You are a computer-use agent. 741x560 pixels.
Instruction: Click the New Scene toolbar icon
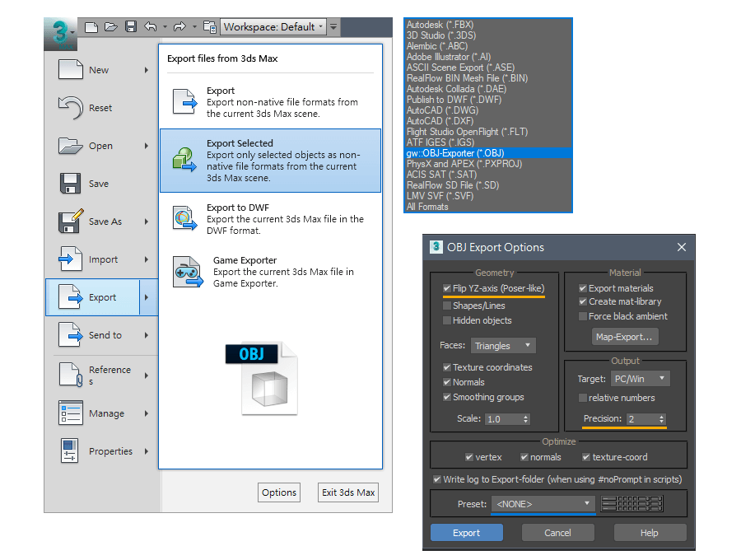[91, 27]
